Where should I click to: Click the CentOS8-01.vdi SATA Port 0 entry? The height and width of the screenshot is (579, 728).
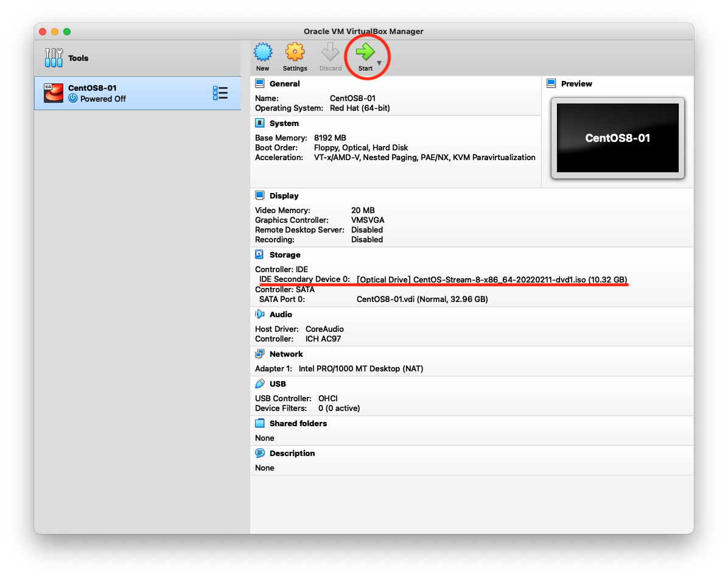pyautogui.click(x=422, y=299)
